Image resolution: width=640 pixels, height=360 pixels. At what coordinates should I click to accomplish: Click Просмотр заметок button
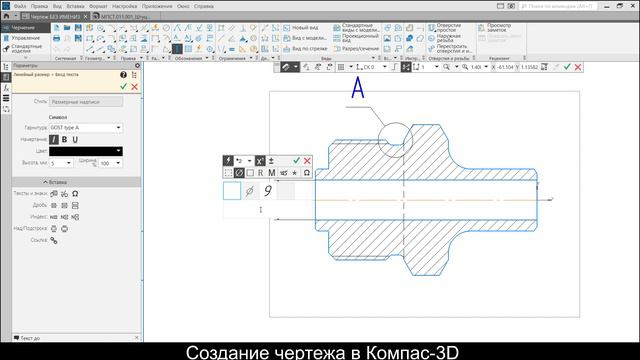pos(495,28)
